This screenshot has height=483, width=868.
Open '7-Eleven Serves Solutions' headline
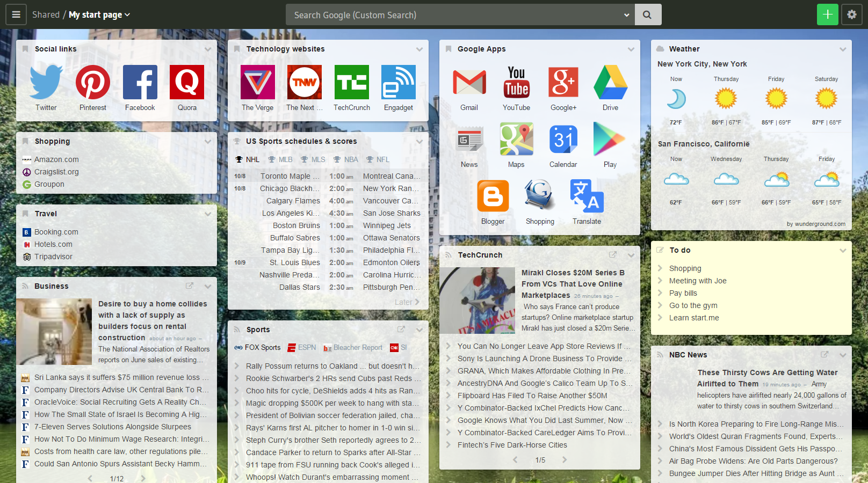(112, 427)
